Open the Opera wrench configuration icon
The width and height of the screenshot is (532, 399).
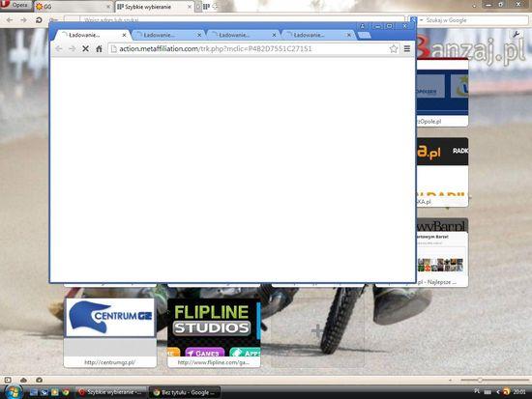(x=517, y=34)
